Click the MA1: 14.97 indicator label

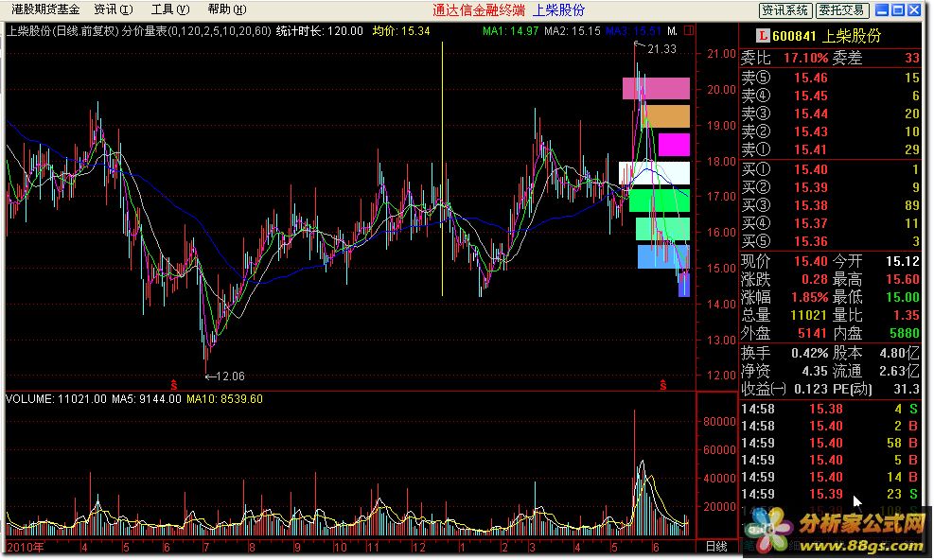[510, 31]
